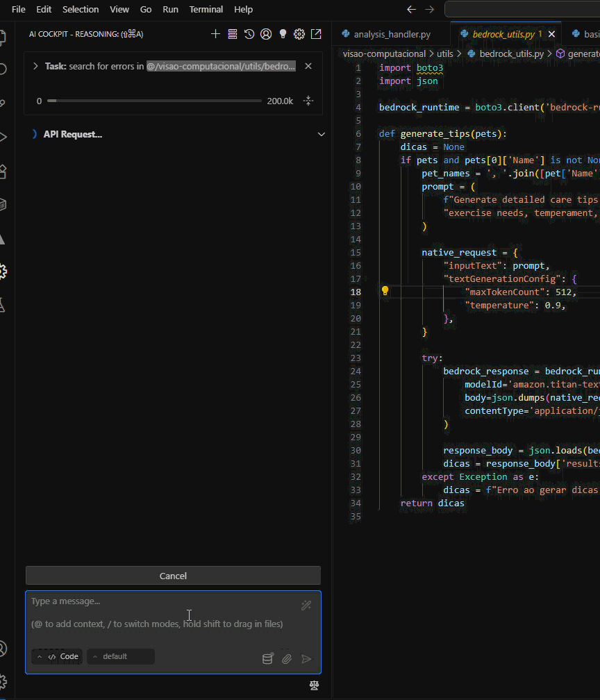600x700 pixels.
Task: Expand the Task details header
Action: point(35,66)
